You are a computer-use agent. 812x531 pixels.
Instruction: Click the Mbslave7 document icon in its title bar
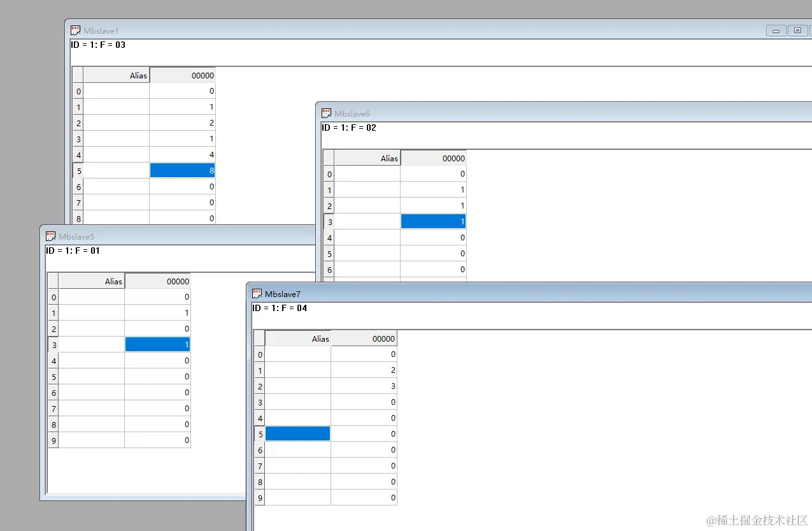[x=257, y=293]
